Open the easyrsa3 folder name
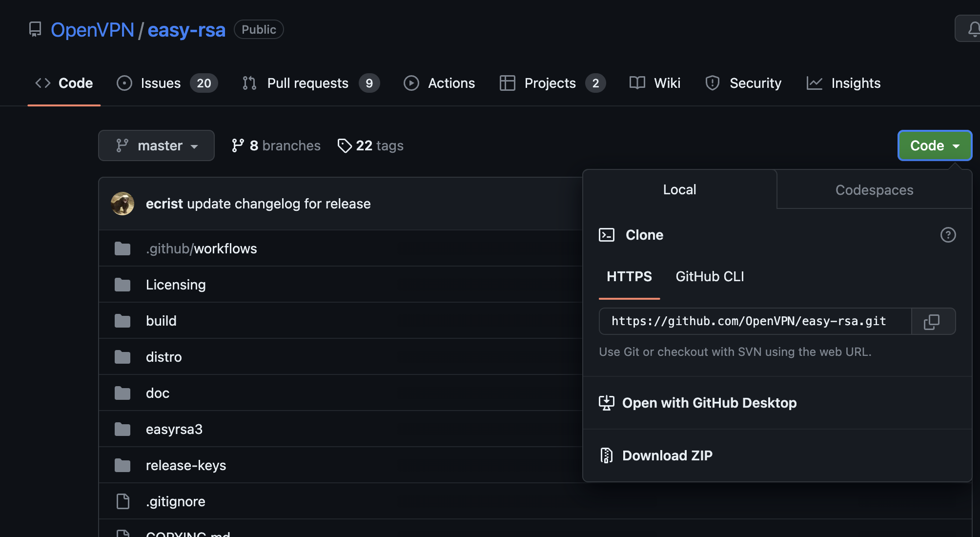Screen dimensions: 980x537 (174, 429)
